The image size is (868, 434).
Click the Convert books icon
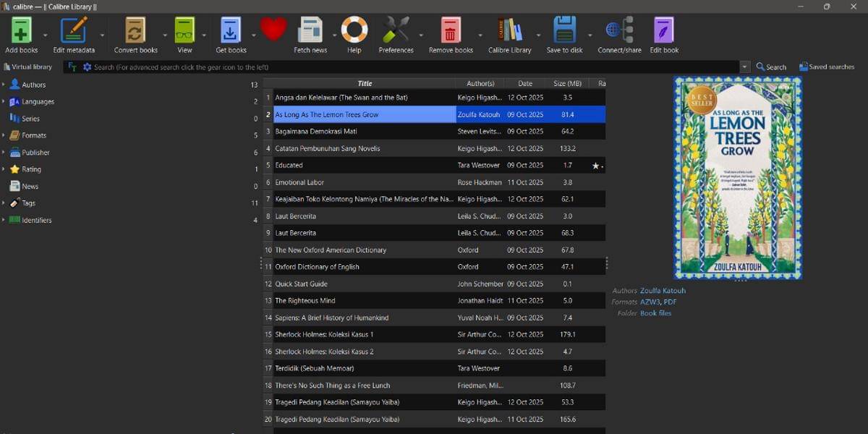pos(135,30)
